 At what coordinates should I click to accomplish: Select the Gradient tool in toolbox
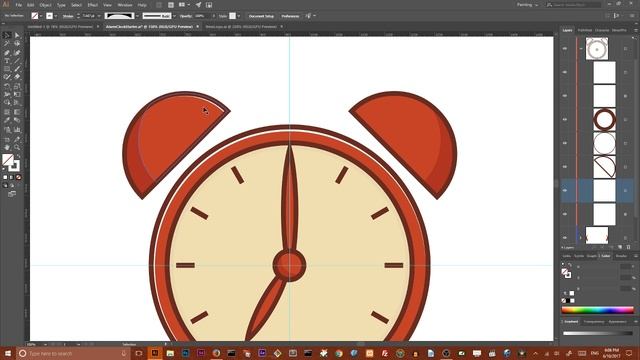click(17, 112)
